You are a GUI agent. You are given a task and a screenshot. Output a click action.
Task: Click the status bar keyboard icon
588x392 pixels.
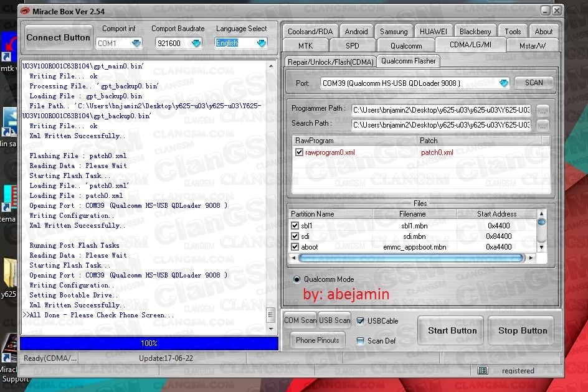click(483, 371)
